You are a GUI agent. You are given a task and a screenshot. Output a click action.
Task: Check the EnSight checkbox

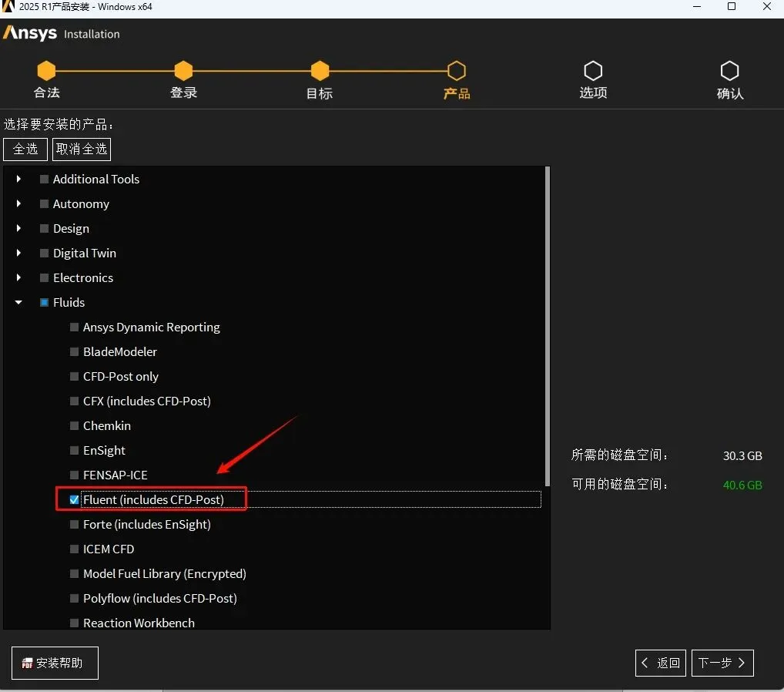pyautogui.click(x=74, y=450)
